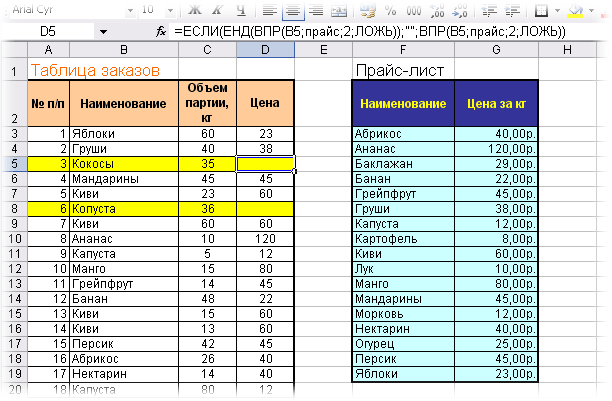This screenshot has width=612, height=401.
Task: Select the 'Кокосы' cell
Action: [x=124, y=164]
